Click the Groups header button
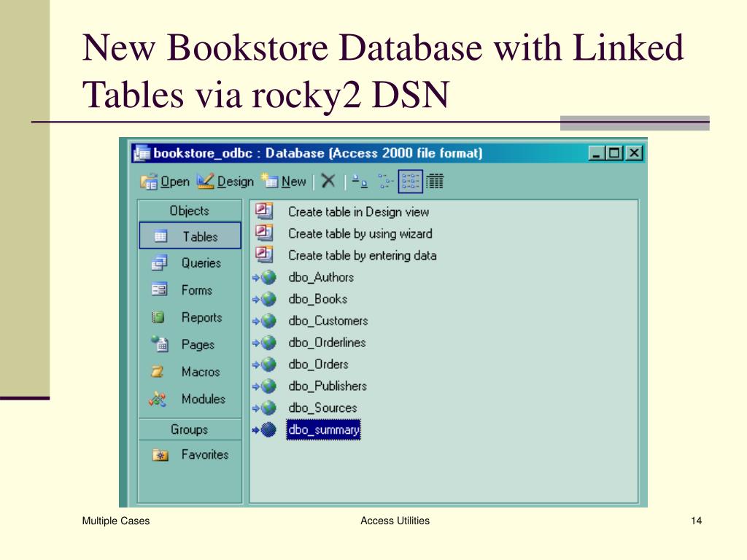 pyautogui.click(x=190, y=429)
